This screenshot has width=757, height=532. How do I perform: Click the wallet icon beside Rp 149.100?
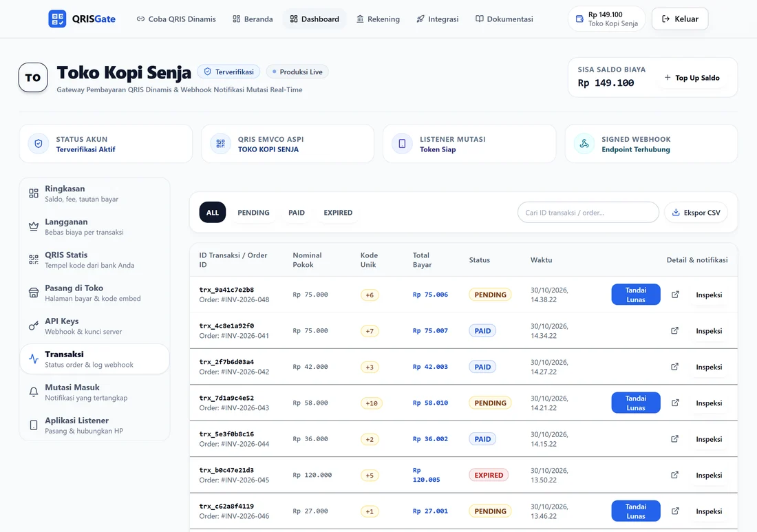579,19
